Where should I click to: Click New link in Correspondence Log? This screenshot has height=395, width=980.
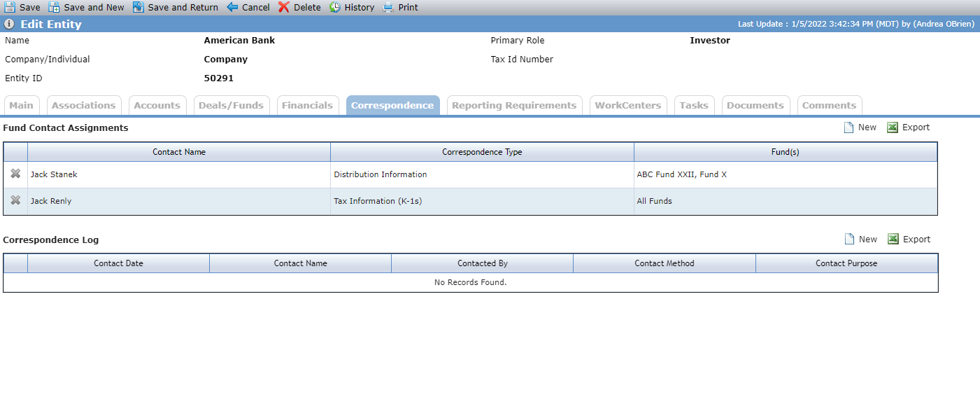coord(868,239)
